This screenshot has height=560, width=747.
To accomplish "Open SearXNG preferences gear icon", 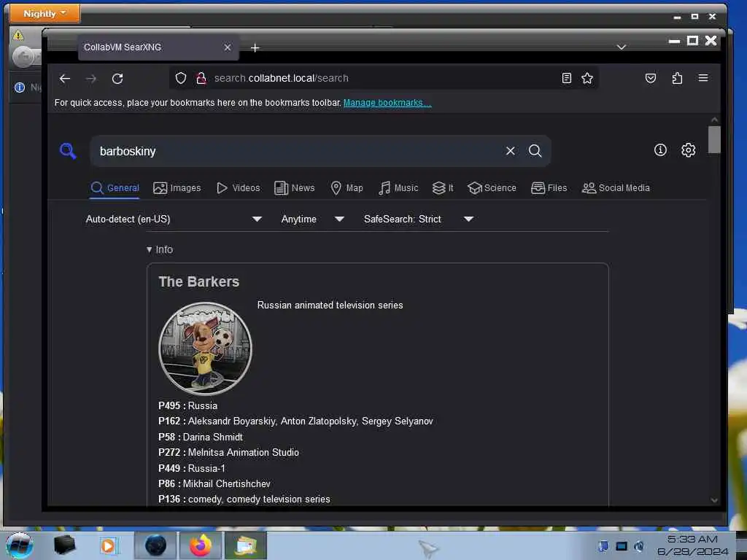I will coord(688,150).
